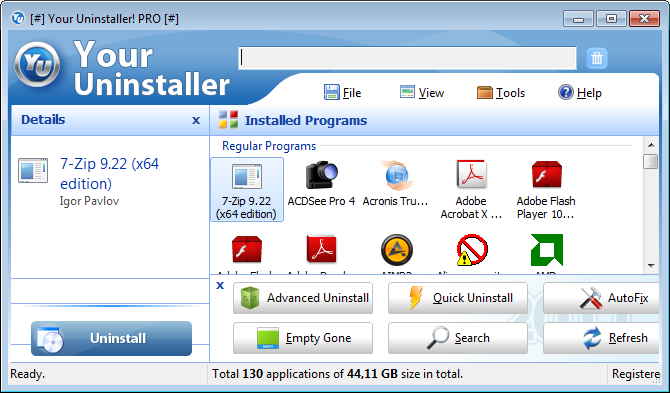
Task: Open the File menu
Action: pyautogui.click(x=342, y=92)
